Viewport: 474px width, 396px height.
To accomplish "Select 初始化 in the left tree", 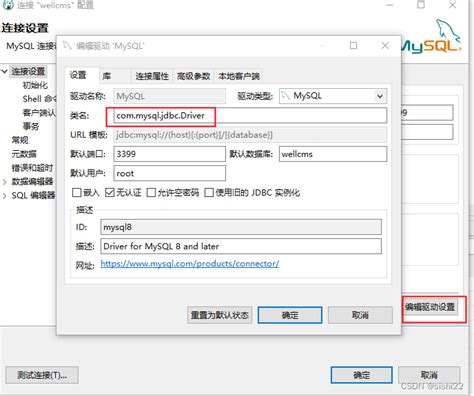I will click(x=35, y=85).
